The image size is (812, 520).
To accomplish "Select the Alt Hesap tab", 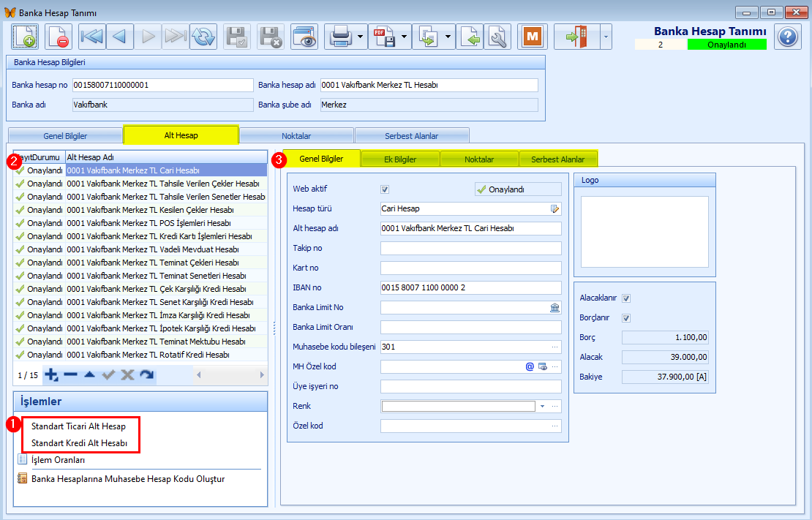I will 181,135.
